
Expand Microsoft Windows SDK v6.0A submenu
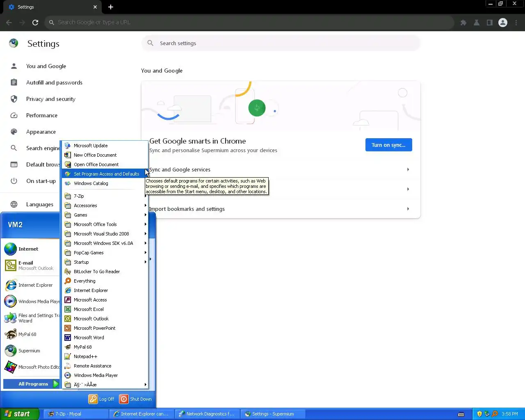click(105, 243)
